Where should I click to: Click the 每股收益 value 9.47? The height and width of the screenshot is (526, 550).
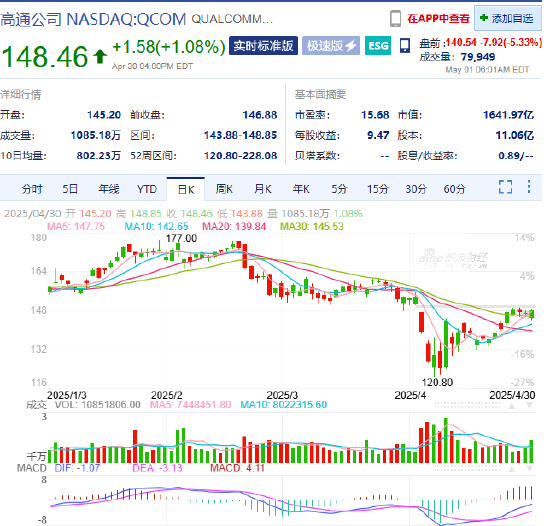pos(378,135)
